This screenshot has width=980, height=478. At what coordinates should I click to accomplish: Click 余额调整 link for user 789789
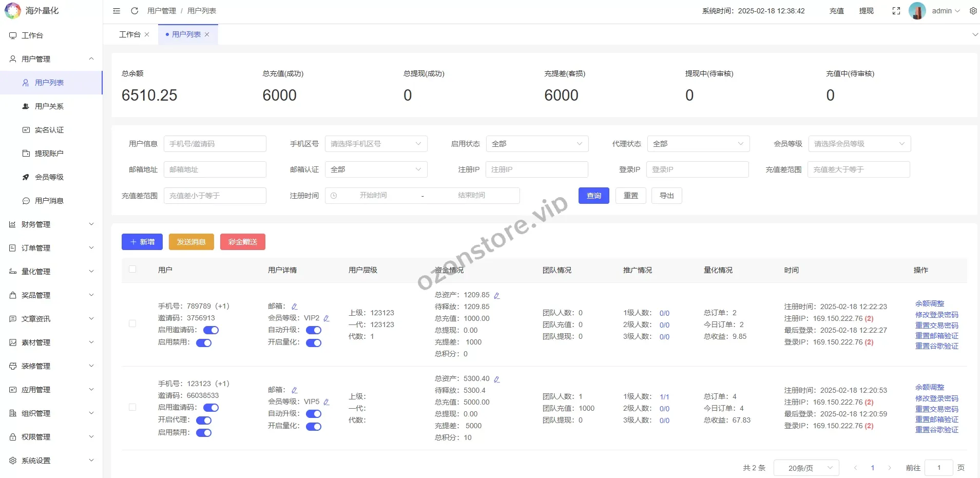pos(929,303)
